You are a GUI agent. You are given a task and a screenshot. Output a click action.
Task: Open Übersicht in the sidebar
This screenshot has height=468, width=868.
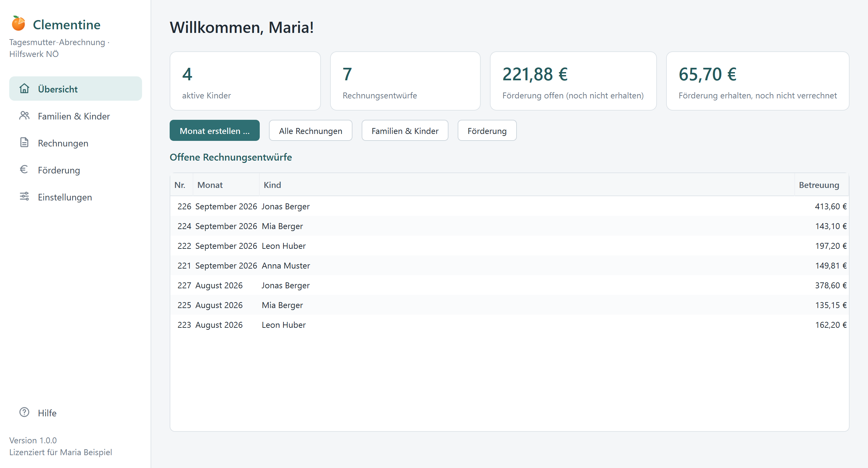point(76,89)
